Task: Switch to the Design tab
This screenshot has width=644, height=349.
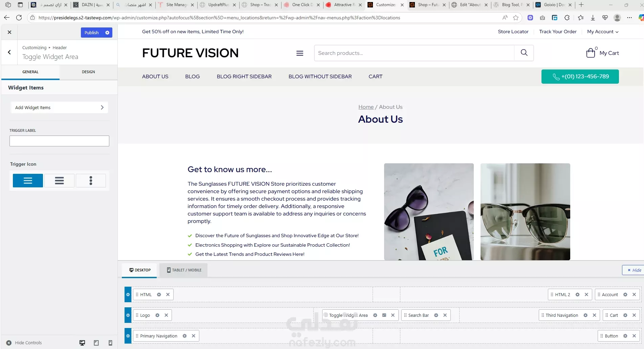Action: coord(88,72)
